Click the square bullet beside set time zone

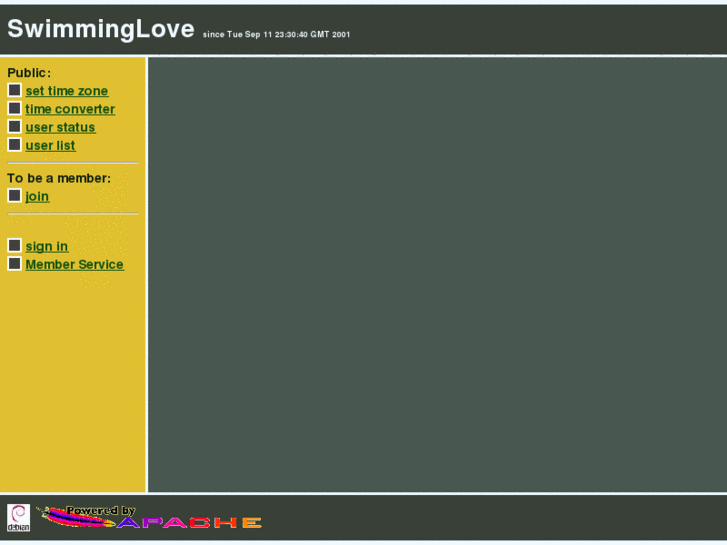point(14,90)
